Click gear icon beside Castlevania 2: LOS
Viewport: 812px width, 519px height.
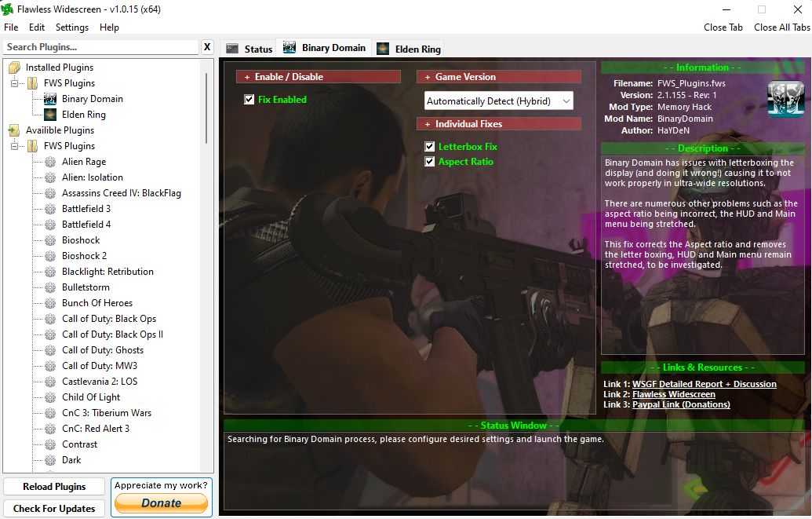[x=50, y=382]
